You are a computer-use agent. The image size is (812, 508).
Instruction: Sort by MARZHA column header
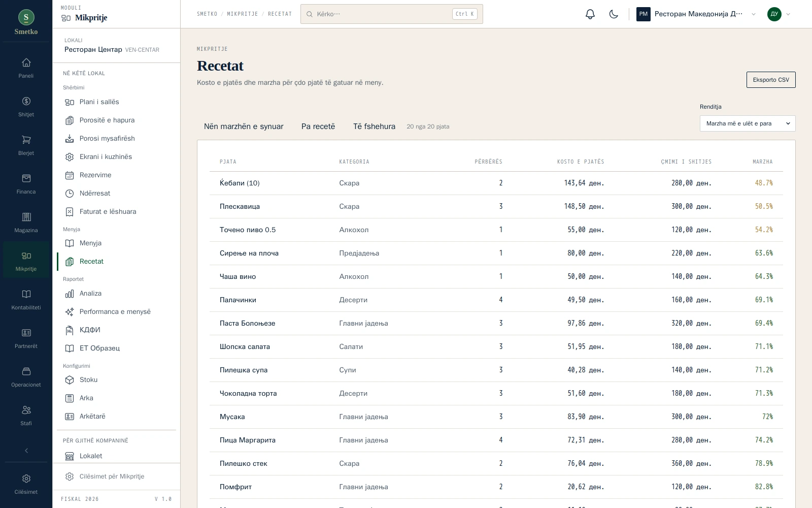coord(762,162)
